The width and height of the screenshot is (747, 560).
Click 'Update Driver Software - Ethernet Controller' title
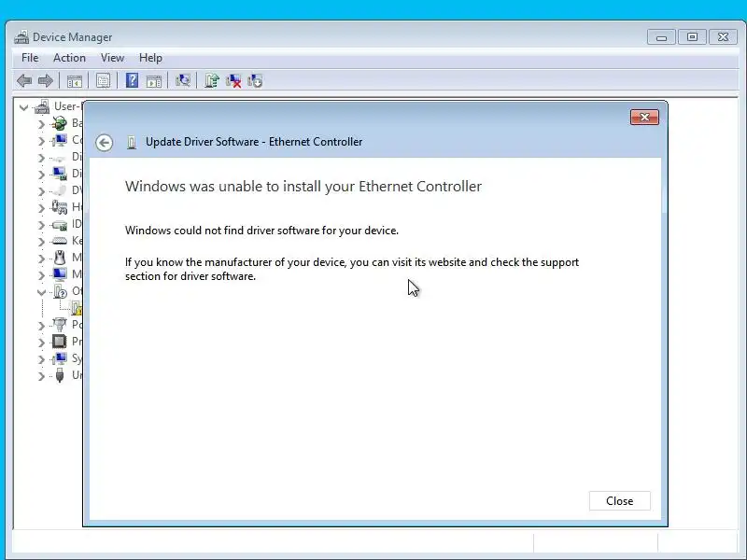[x=254, y=142]
